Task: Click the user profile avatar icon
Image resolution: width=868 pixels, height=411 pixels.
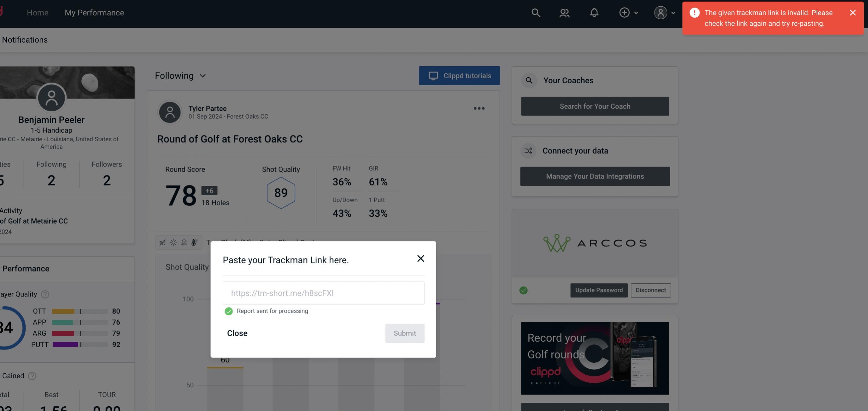Action: tap(660, 12)
